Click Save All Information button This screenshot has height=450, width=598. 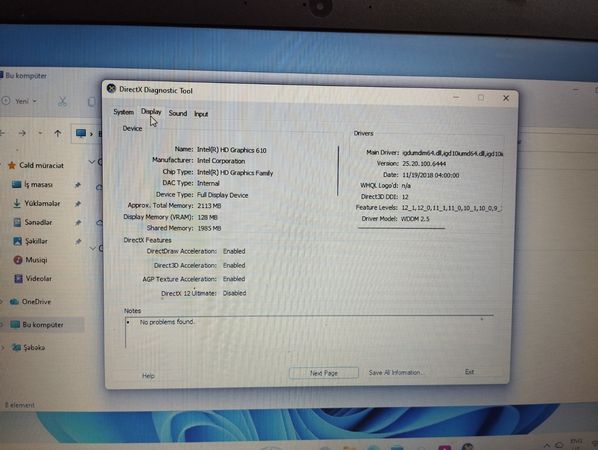pos(395,372)
